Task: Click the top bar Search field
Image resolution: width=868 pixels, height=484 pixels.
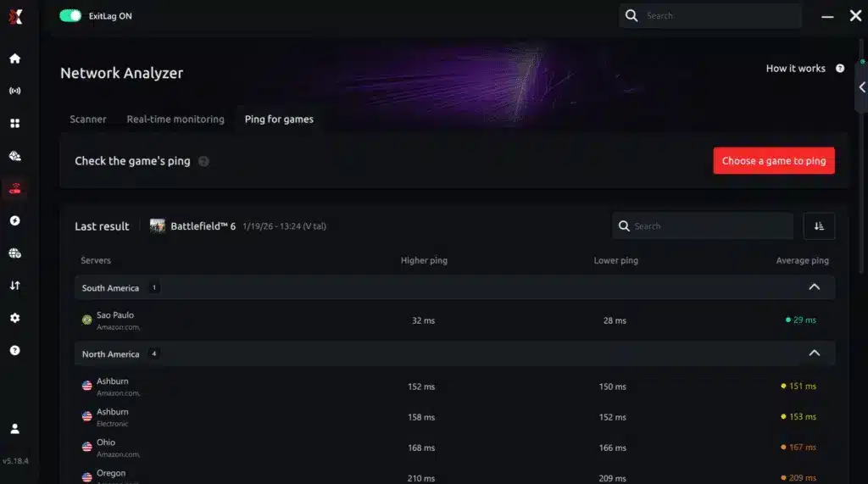Action: [710, 15]
